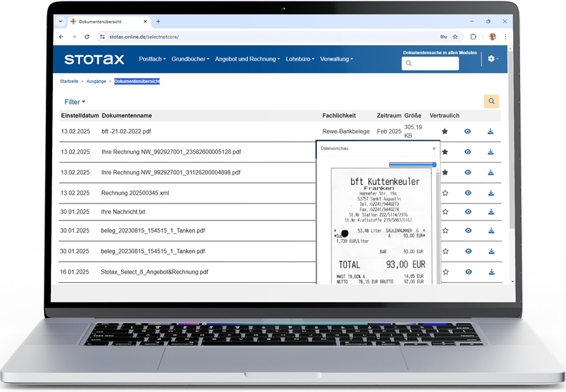Open the Angebot und Rechnung menu
Viewport: 566px width, 392px height.
pyautogui.click(x=247, y=59)
